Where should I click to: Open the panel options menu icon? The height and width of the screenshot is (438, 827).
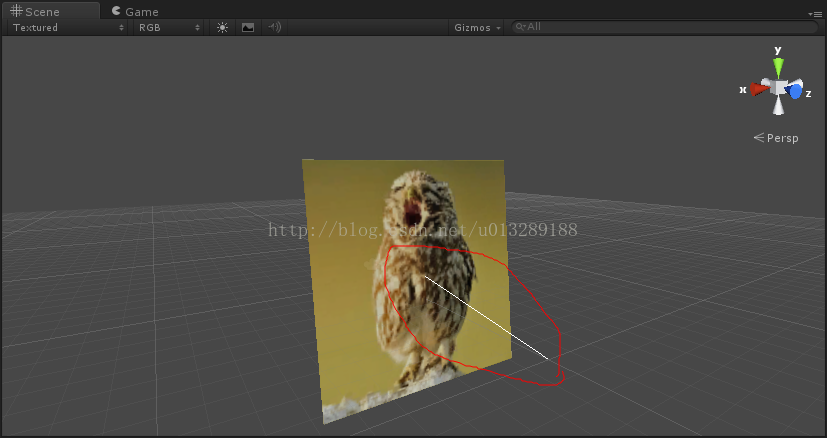coord(815,13)
